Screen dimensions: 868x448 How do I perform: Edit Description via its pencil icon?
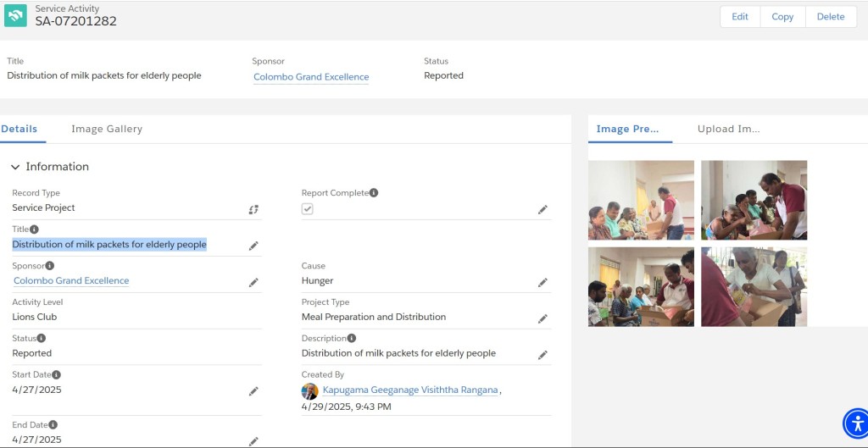(x=542, y=355)
